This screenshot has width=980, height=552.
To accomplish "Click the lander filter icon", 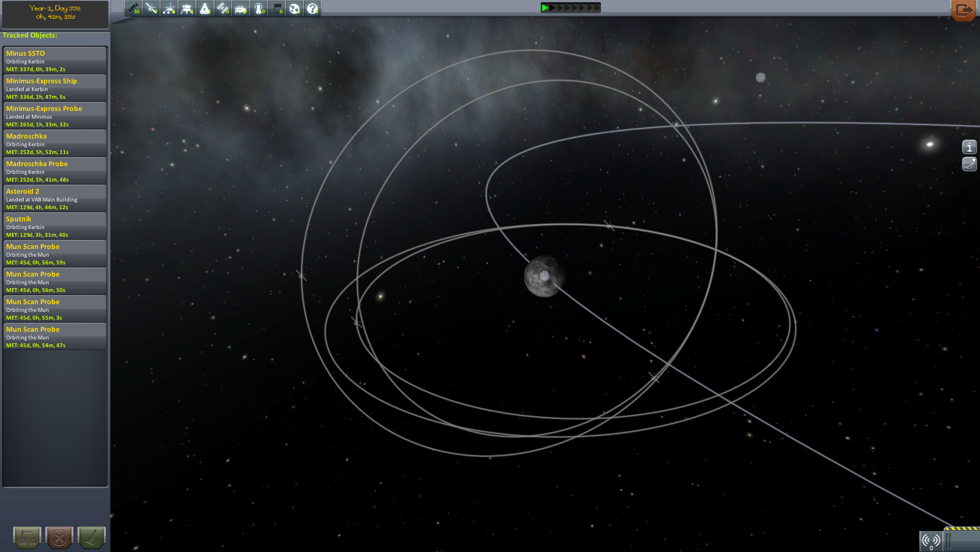I will 187,8.
